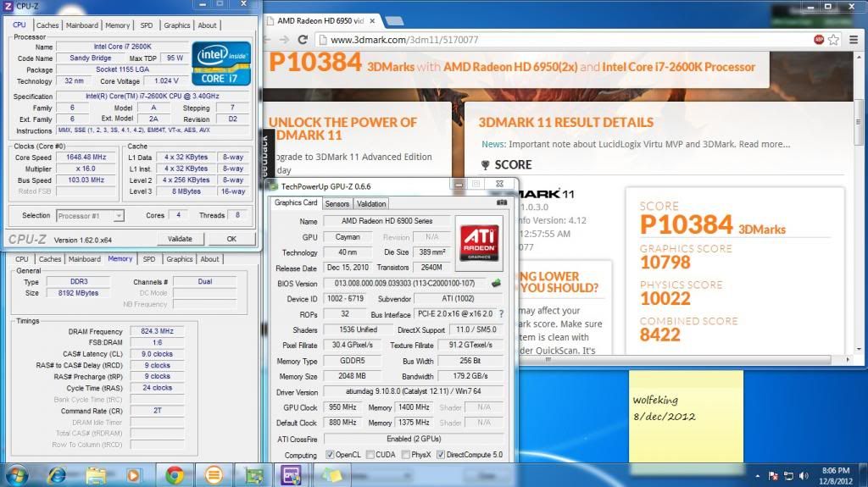Viewport: 868px width, 487px height.
Task: Open Mainboard tab in upper CPU-Z
Action: (82, 25)
